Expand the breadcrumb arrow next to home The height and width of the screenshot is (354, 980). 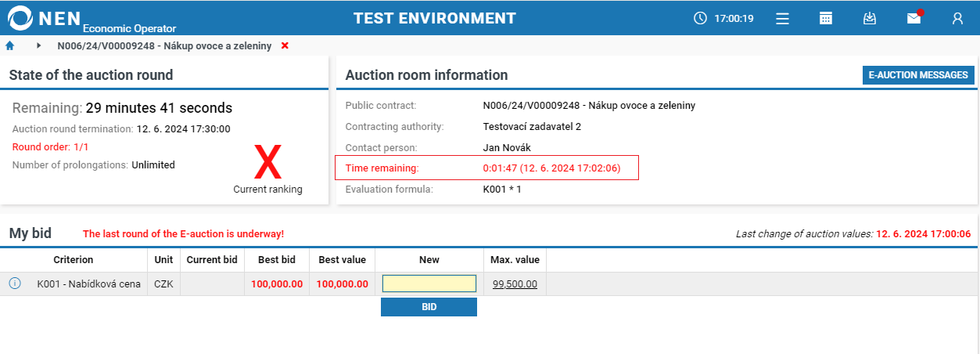tap(38, 46)
